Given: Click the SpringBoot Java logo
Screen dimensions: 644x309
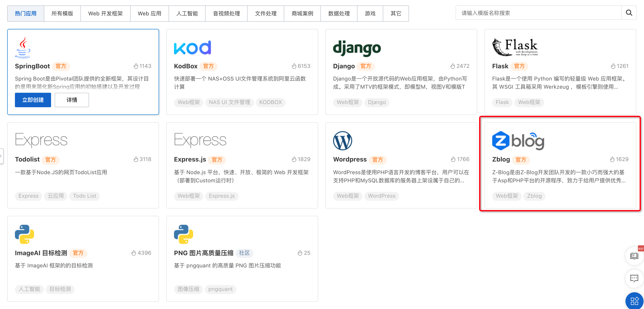Looking at the screenshot, I should [x=23, y=48].
